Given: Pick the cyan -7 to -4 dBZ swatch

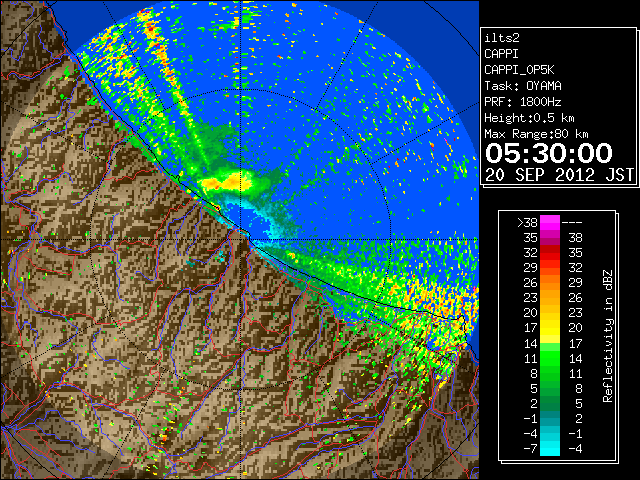Looking at the screenshot, I should 550,448.
